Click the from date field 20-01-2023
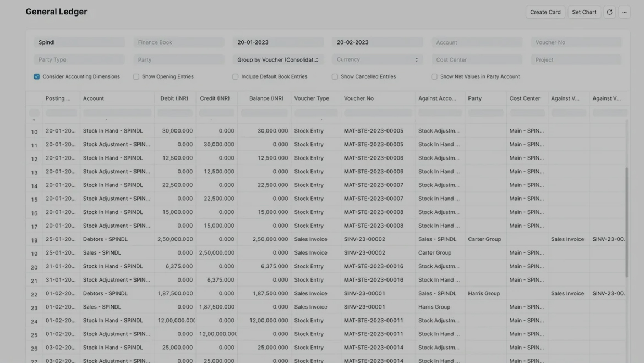Screen dimensions: 644x363 pos(278,42)
